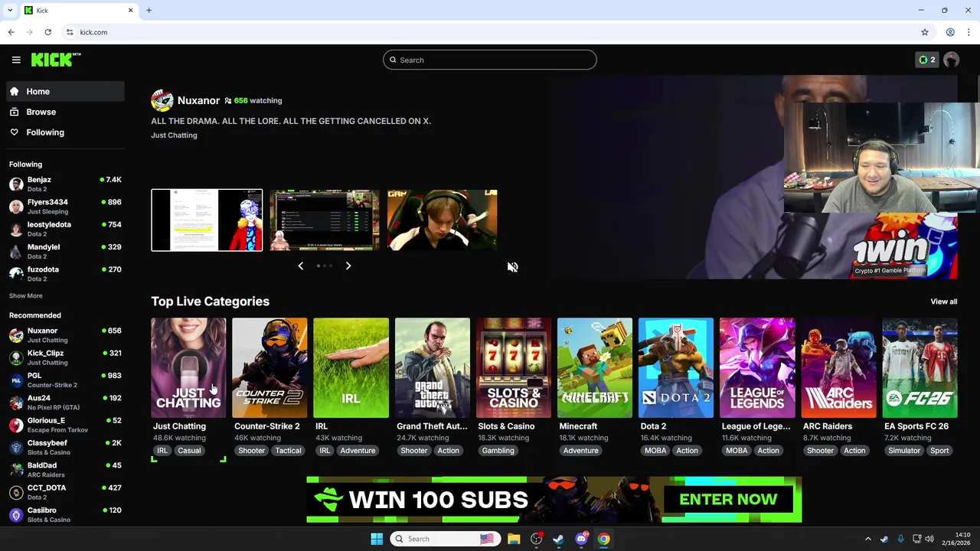This screenshot has height=551, width=980.
Task: Open the Home sidebar item
Action: [65, 91]
